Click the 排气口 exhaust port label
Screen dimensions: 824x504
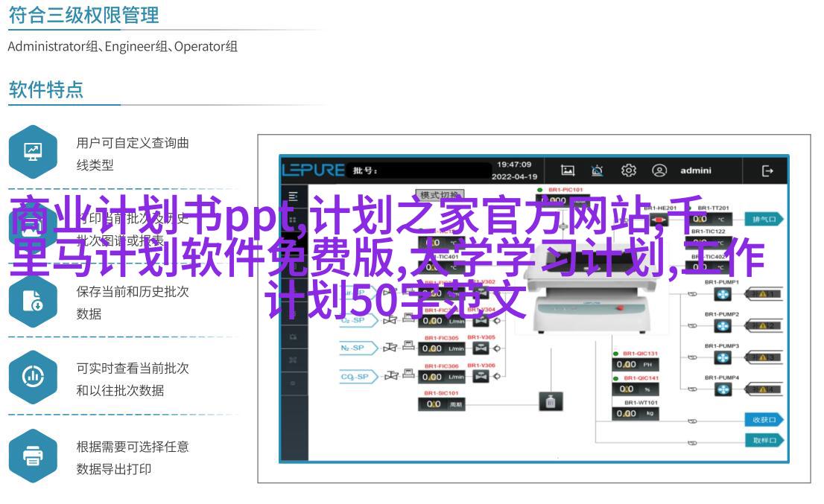pyautogui.click(x=764, y=219)
